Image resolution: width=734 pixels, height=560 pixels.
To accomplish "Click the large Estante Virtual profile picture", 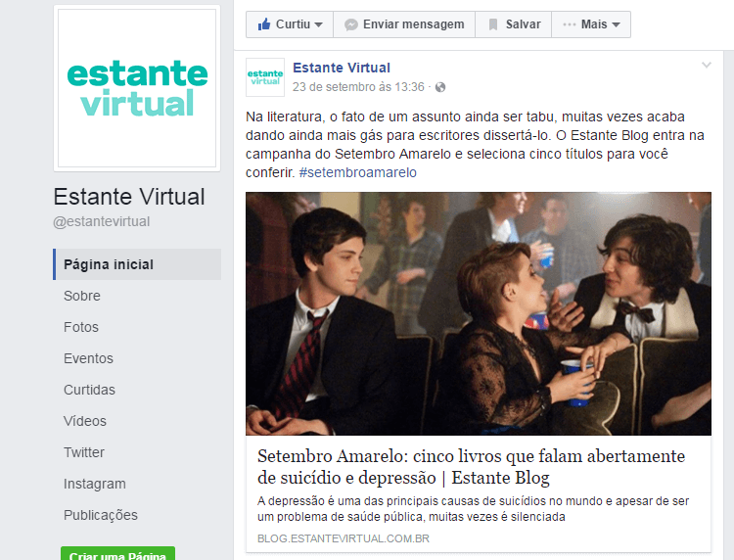I will 137,88.
